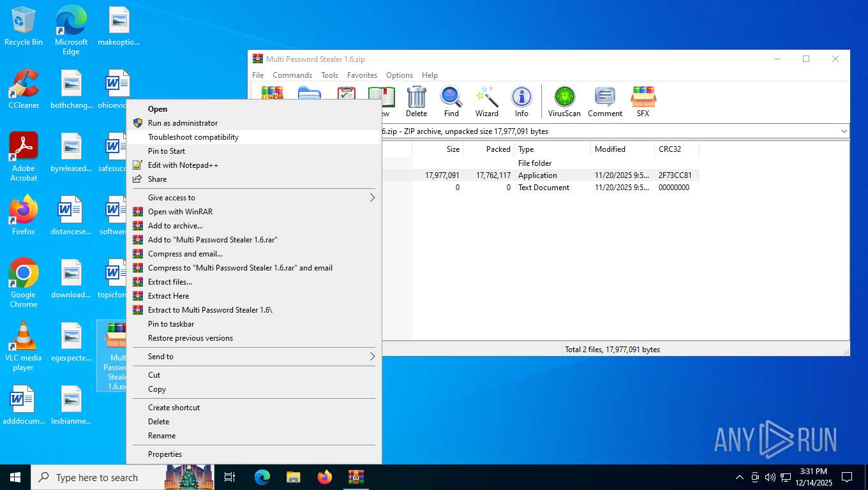
Task: Click the volume tray icon
Action: click(770, 477)
